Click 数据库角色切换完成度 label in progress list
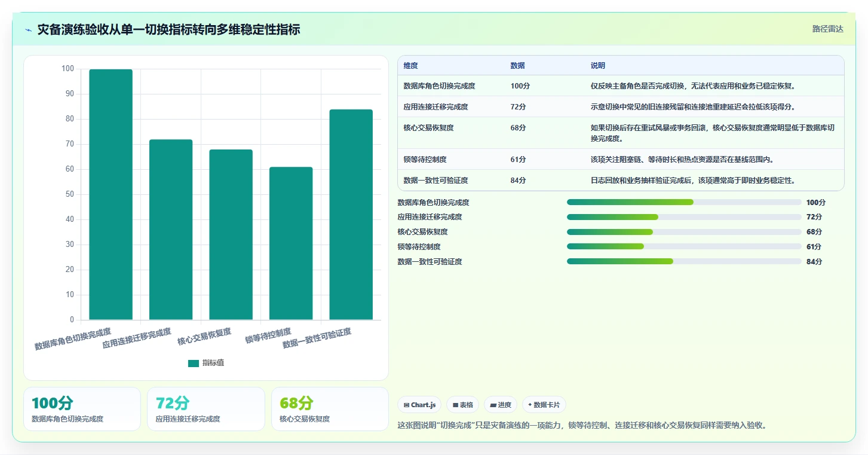 coord(434,203)
